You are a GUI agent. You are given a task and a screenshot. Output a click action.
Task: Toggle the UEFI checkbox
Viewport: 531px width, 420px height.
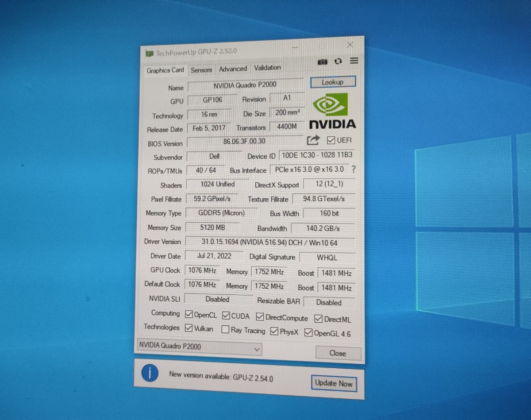click(x=331, y=140)
